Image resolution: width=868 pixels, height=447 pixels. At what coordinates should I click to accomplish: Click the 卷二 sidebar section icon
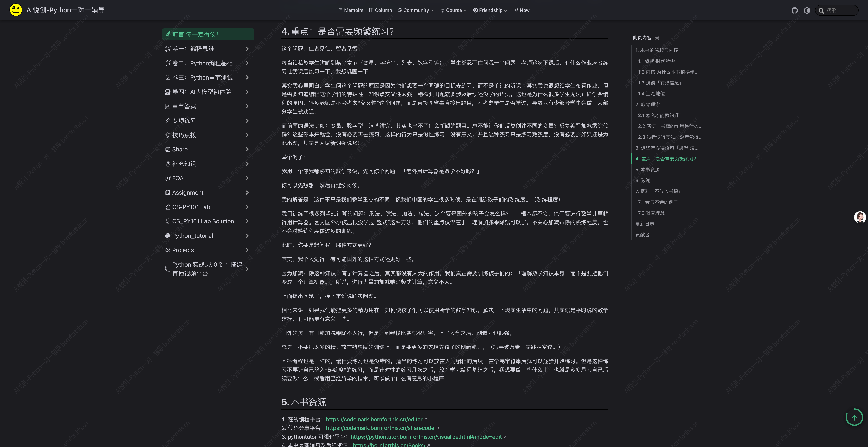pos(167,63)
